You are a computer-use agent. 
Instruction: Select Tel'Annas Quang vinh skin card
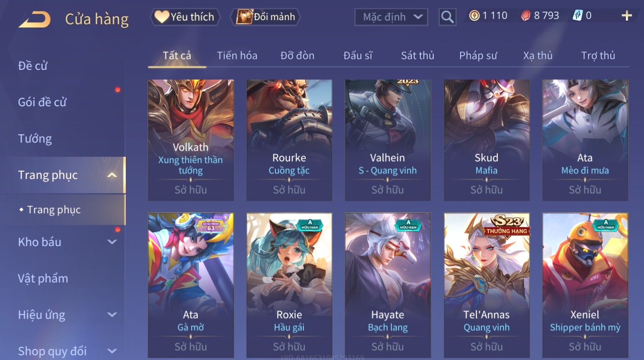tap(487, 285)
